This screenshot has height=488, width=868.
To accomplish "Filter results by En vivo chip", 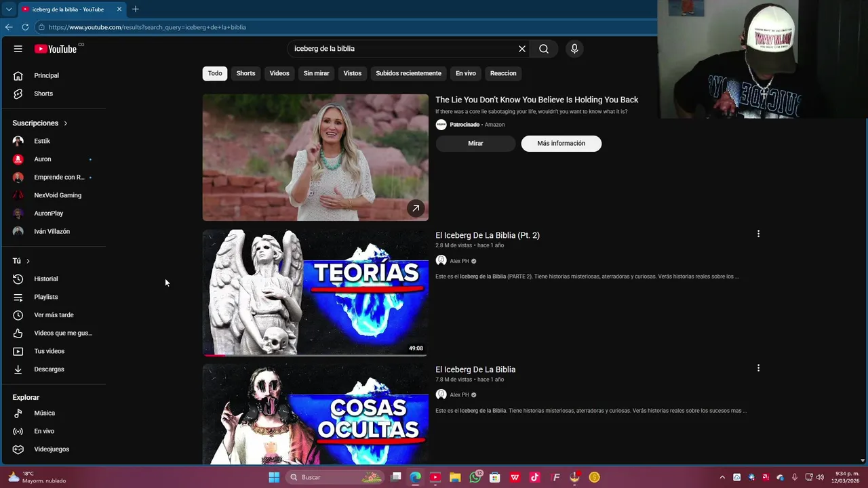I will (x=465, y=73).
